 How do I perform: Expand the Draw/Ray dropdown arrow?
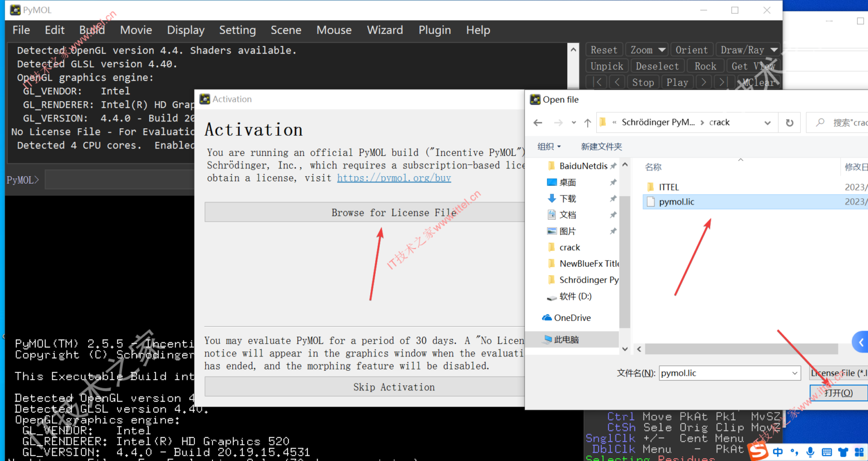[x=774, y=50]
